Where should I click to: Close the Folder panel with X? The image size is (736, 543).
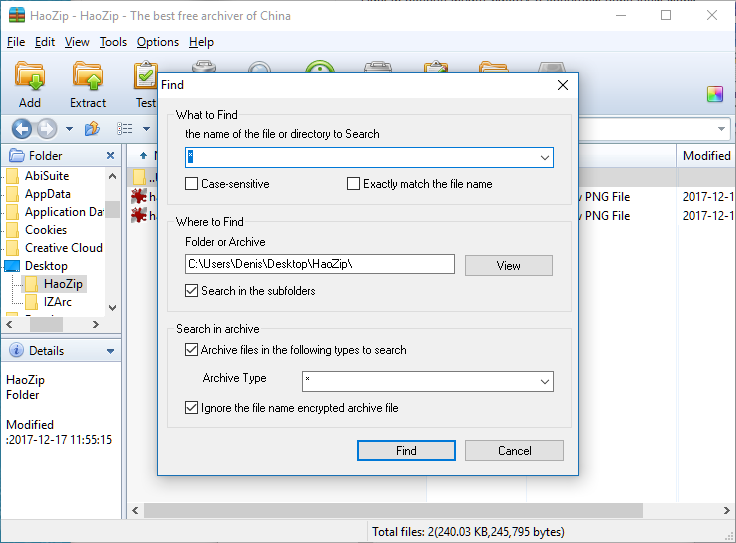click(x=110, y=155)
